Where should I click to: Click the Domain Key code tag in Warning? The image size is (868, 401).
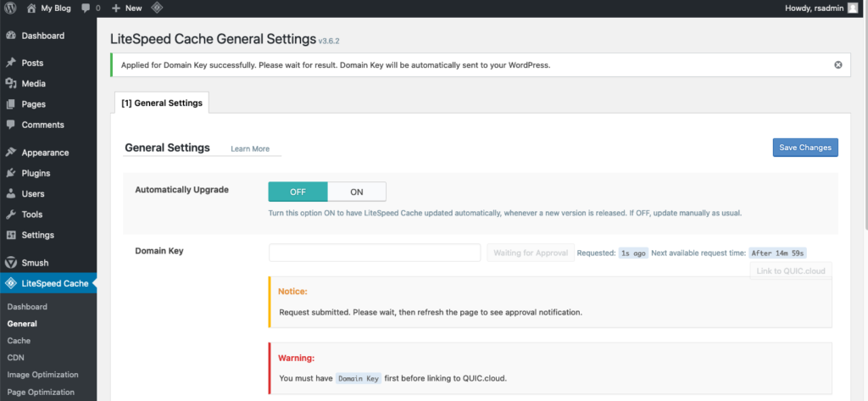click(x=359, y=379)
